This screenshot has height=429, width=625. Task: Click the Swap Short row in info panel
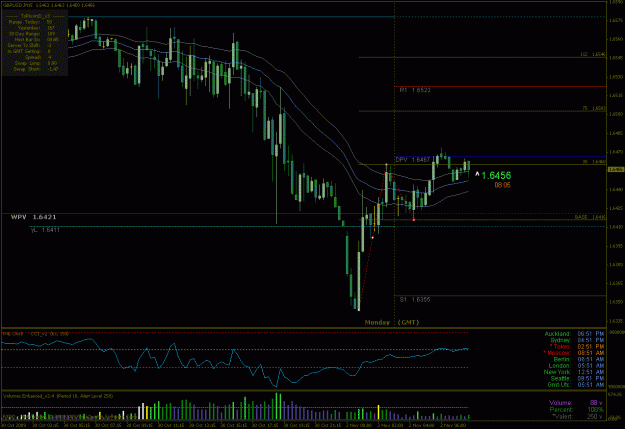[36, 69]
